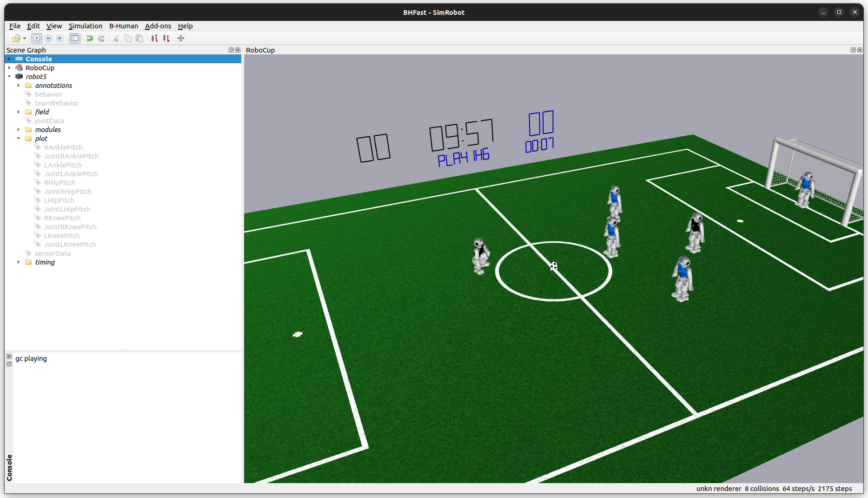The height and width of the screenshot is (498, 868).
Task: Toggle the Scene Graph panel visibility button
Action: coord(74,39)
